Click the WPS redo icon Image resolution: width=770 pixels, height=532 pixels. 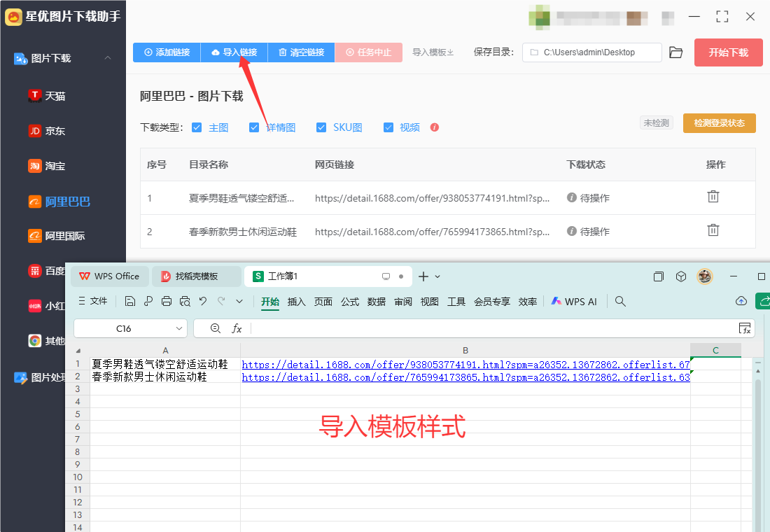click(x=221, y=301)
